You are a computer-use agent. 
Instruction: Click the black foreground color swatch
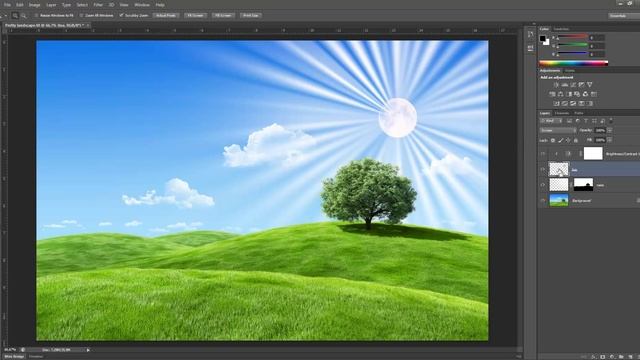coord(542,38)
